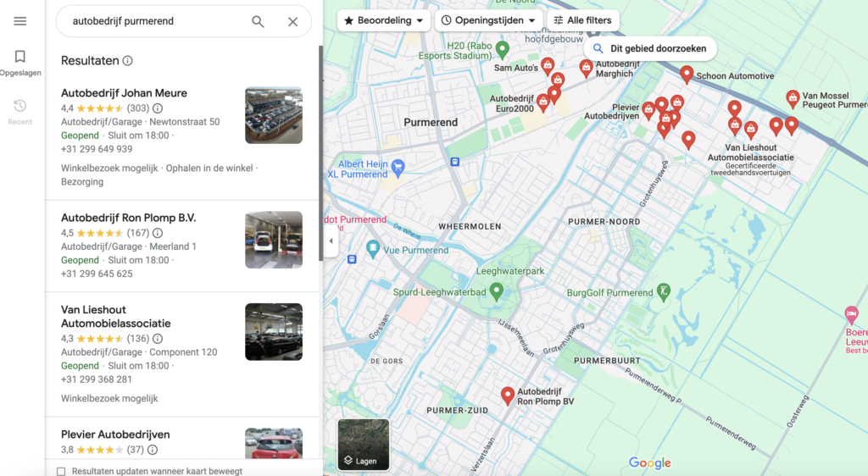This screenshot has width=868, height=476.
Task: Open Autobedrijf Ron Plomp B.V. result
Action: point(181,246)
